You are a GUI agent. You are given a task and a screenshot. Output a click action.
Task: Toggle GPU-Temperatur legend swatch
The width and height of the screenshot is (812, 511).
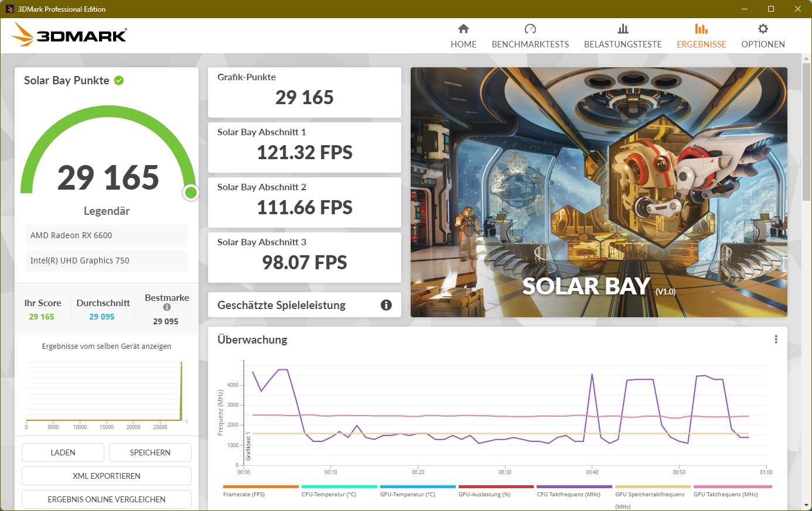(x=418, y=486)
